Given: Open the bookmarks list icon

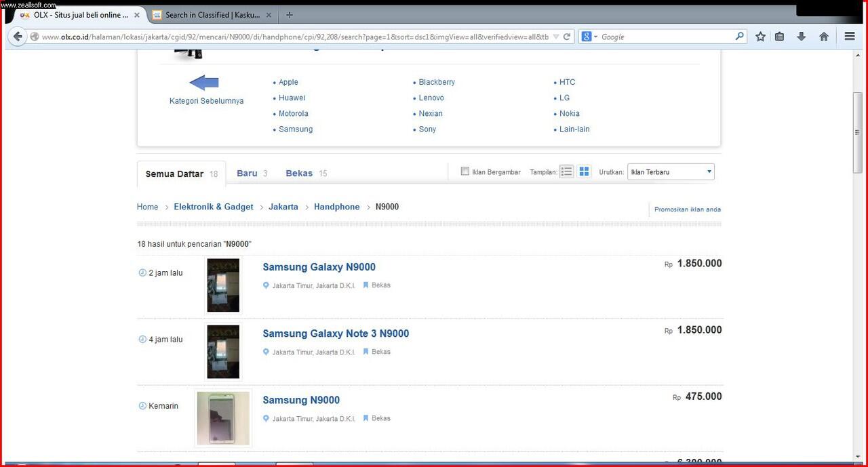Looking at the screenshot, I should (780, 37).
